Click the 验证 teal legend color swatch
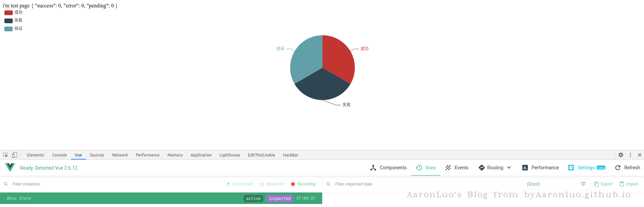The image size is (644, 207). tap(8, 29)
